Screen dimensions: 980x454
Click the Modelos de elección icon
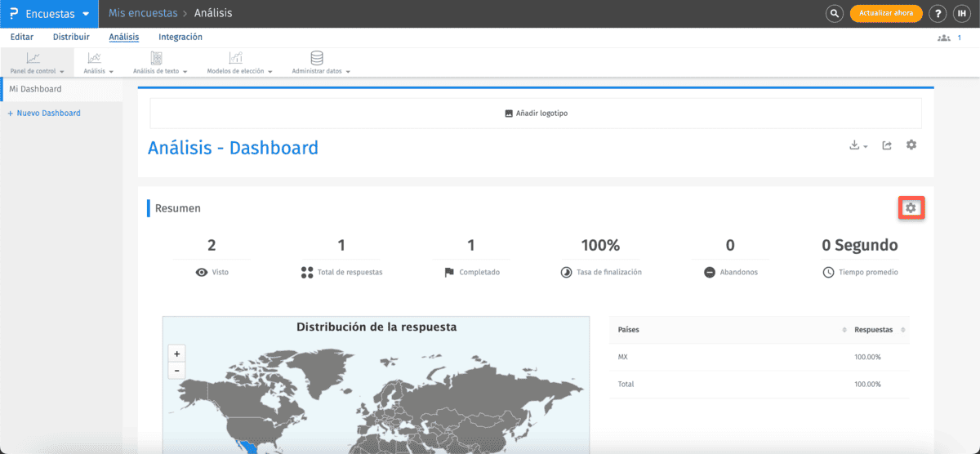tap(235, 58)
